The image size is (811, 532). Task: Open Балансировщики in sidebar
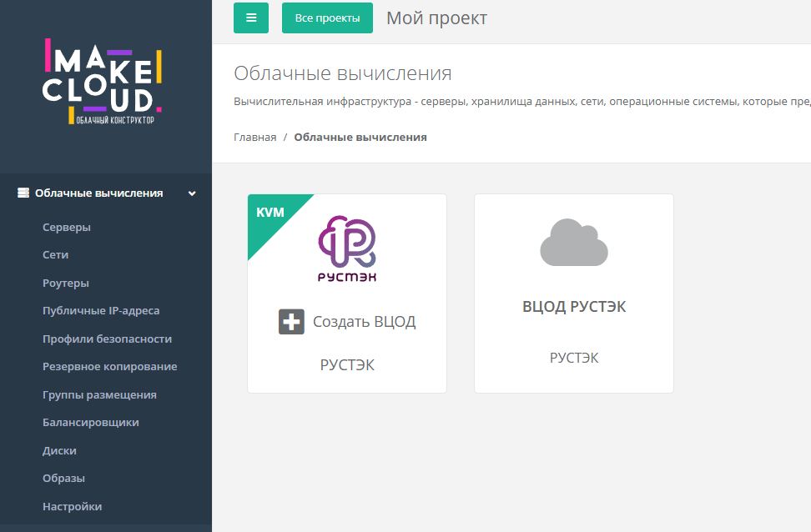90,423
